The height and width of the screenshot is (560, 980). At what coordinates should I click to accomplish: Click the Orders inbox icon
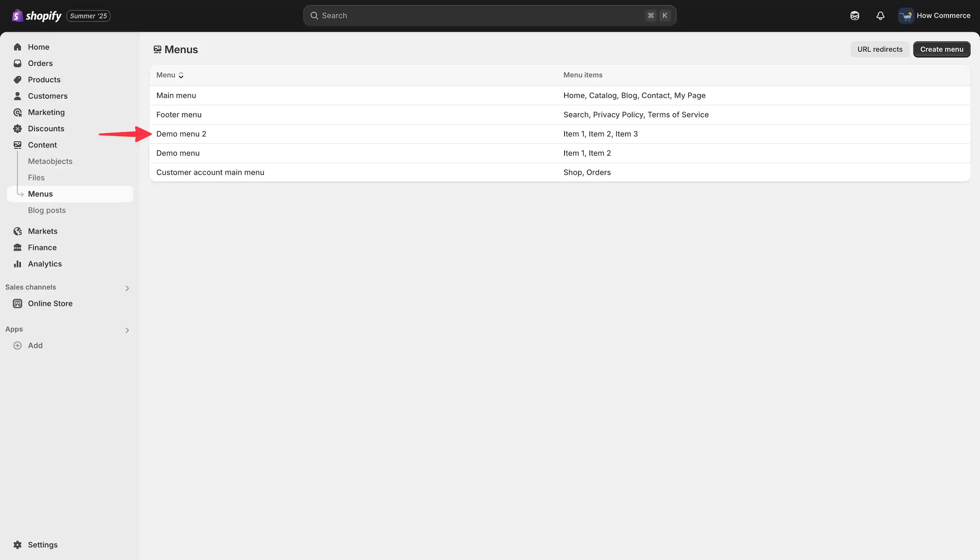pyautogui.click(x=17, y=63)
